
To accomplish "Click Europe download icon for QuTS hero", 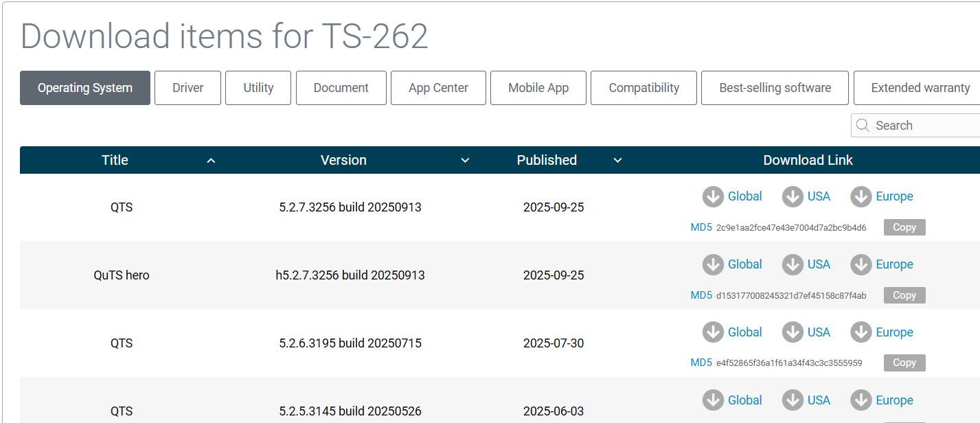I will (x=861, y=264).
